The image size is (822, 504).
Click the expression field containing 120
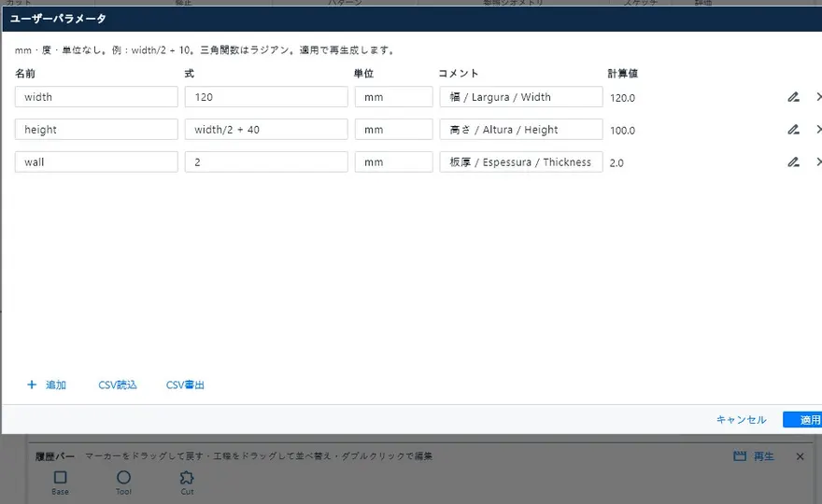click(x=266, y=97)
